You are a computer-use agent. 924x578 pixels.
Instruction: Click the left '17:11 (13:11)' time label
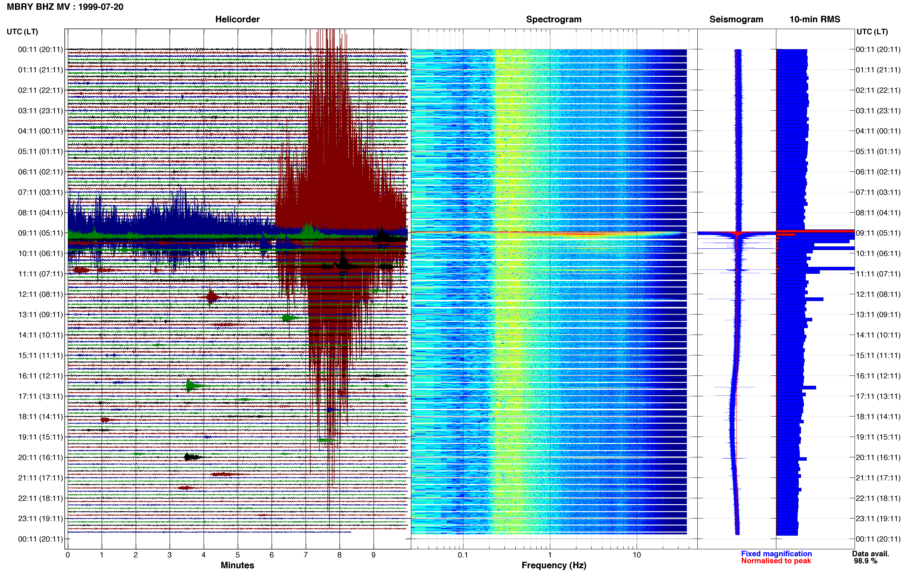(x=41, y=396)
